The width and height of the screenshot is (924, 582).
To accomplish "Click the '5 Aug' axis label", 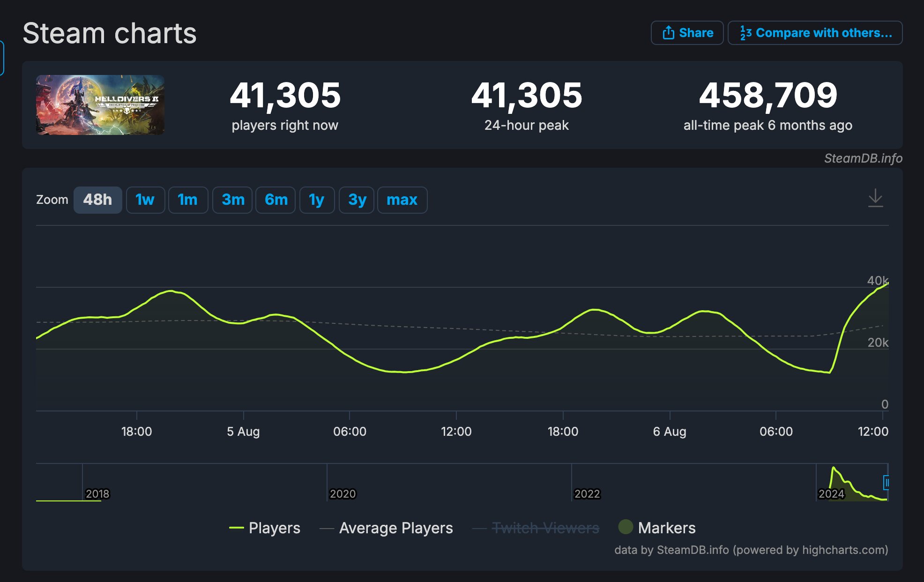I will 243,432.
